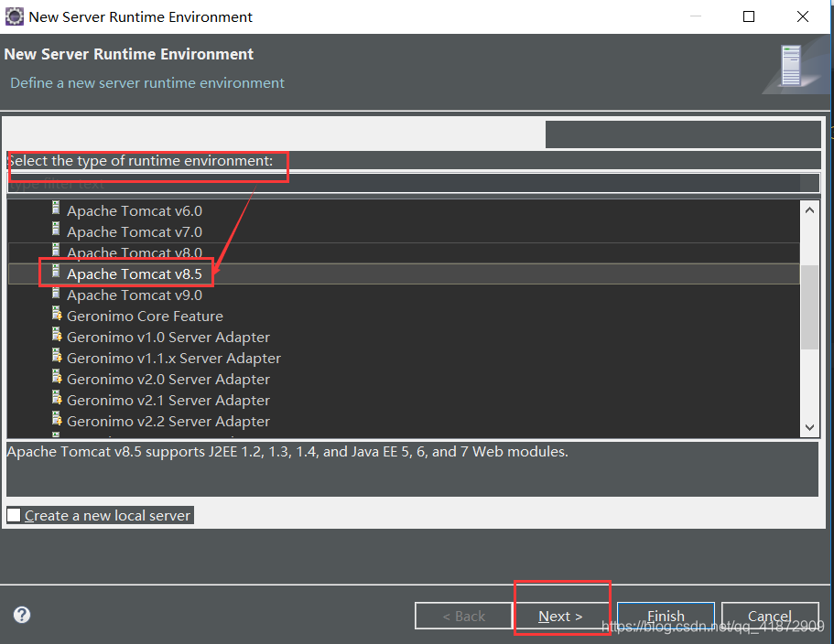Click the disabled Back button
The width and height of the screenshot is (834, 644).
[463, 616]
